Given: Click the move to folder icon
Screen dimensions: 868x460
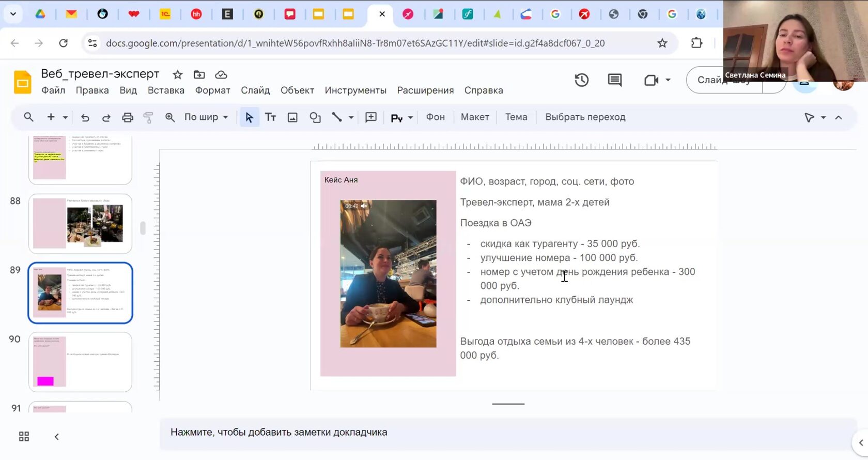Looking at the screenshot, I should coord(199,75).
